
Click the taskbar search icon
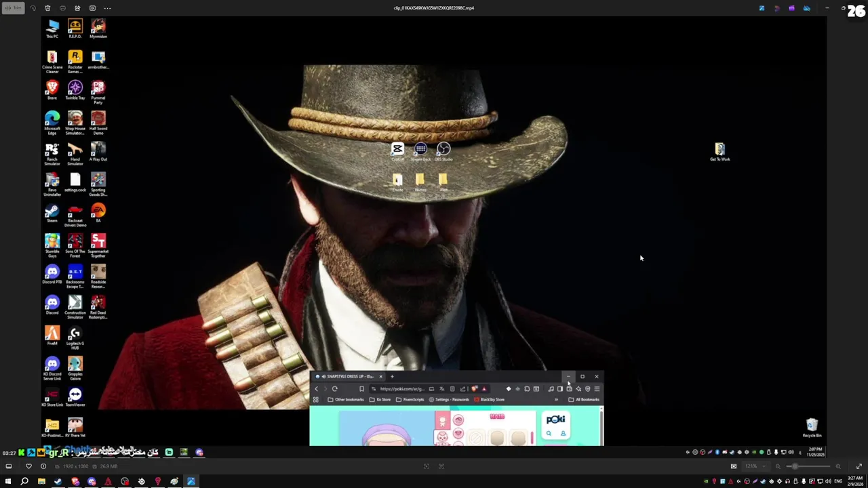[x=24, y=482]
